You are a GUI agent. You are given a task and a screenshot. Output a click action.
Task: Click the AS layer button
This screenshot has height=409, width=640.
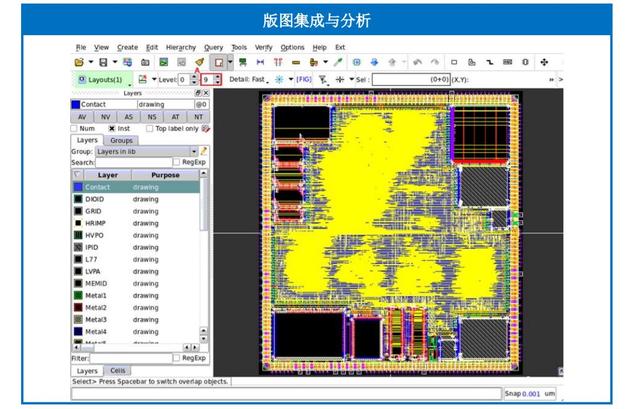(129, 117)
